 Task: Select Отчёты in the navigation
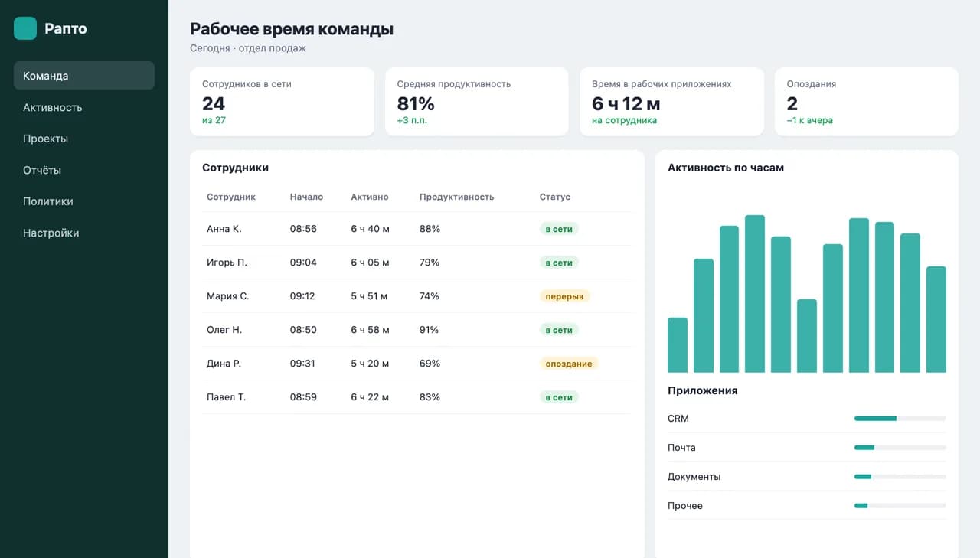tap(84, 170)
